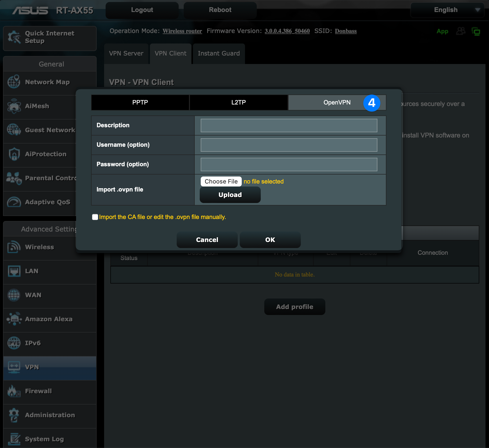
Task: Click the Wireless signal icon in sidebar
Action: click(14, 247)
